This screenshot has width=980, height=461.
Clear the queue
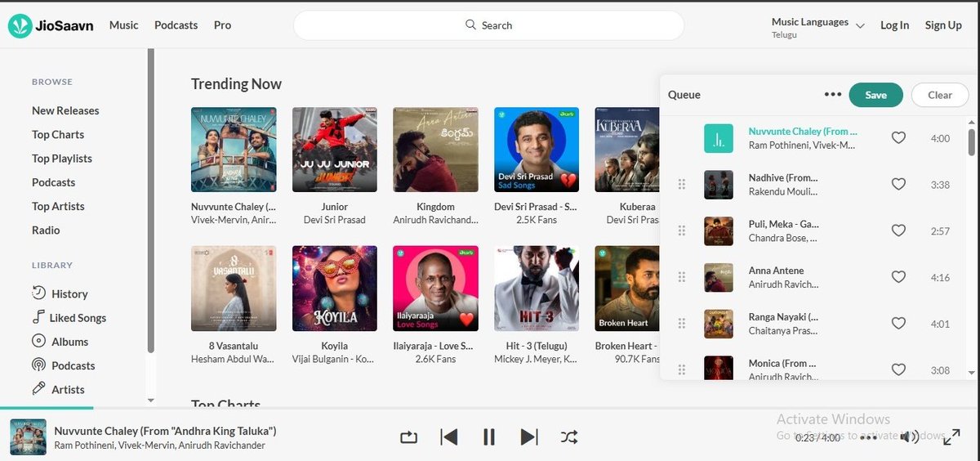(940, 95)
